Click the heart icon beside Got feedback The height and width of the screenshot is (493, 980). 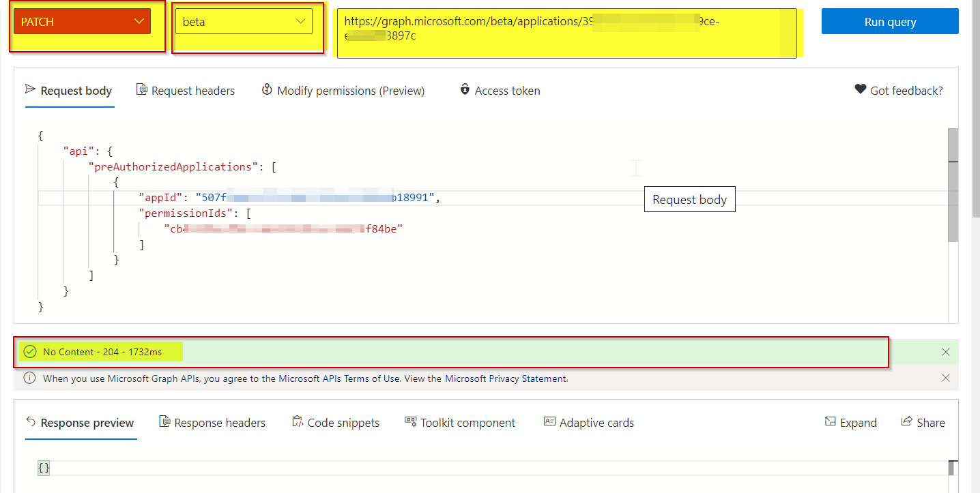pyautogui.click(x=860, y=89)
